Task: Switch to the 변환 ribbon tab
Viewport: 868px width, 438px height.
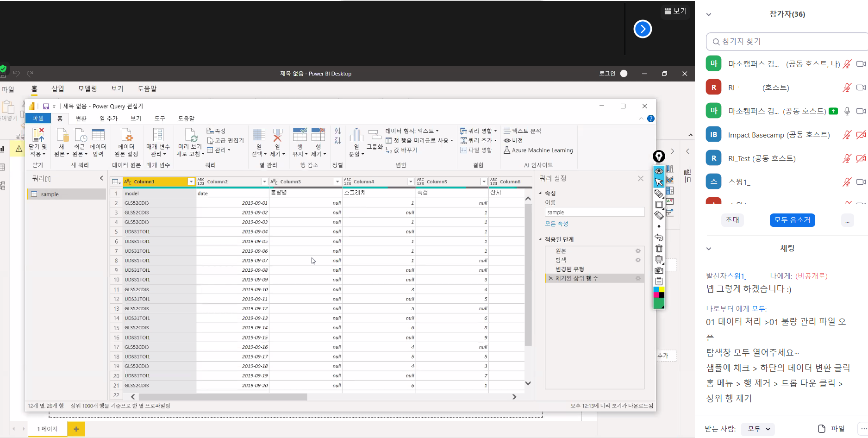Action: click(x=81, y=119)
